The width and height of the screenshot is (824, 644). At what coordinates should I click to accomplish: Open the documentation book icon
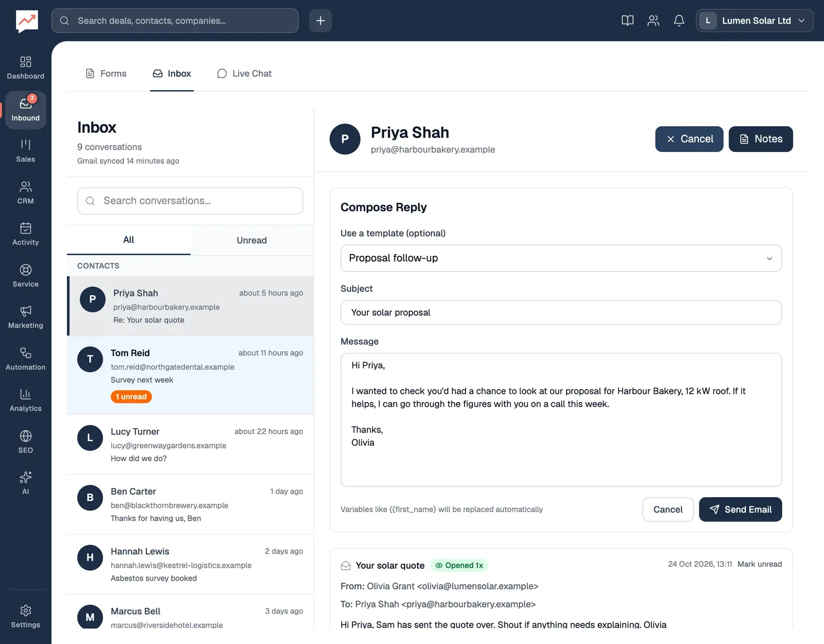pyautogui.click(x=627, y=21)
